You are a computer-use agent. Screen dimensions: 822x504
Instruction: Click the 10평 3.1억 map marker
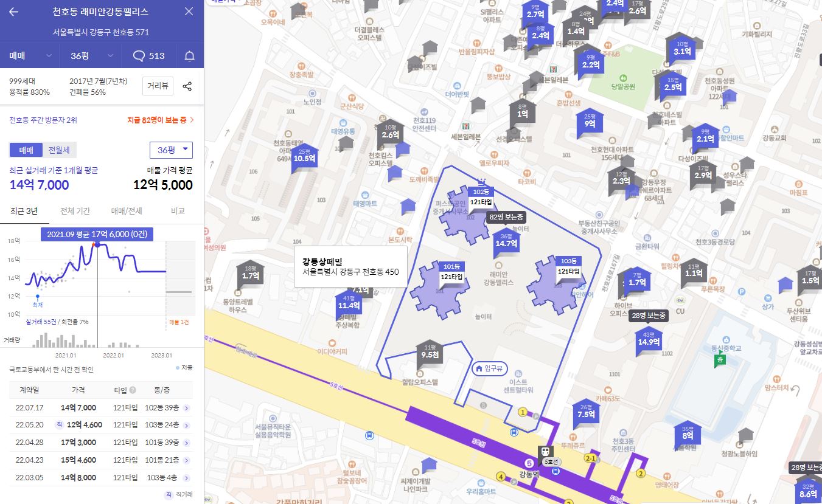(x=682, y=49)
